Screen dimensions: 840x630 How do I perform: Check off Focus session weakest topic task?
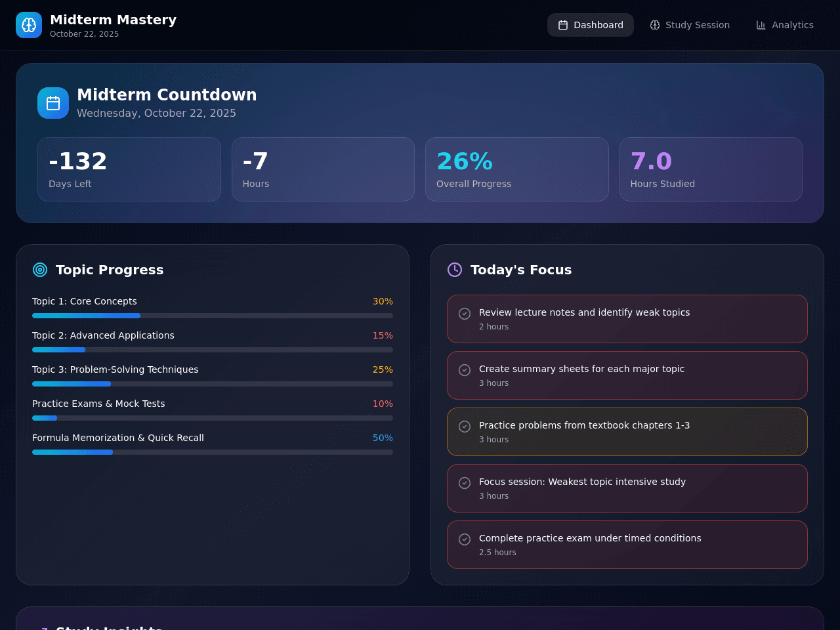tap(465, 483)
